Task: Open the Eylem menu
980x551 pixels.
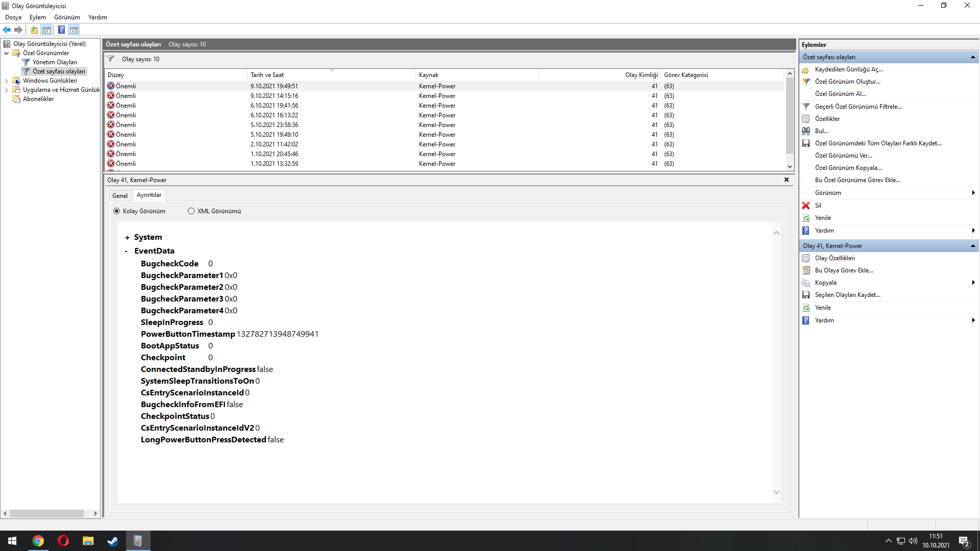Action: coord(37,17)
